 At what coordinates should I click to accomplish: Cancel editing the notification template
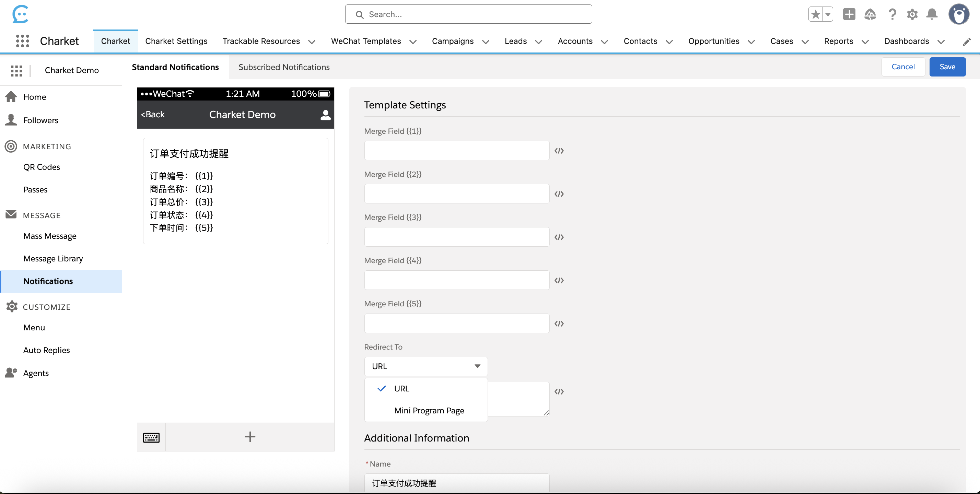point(903,67)
